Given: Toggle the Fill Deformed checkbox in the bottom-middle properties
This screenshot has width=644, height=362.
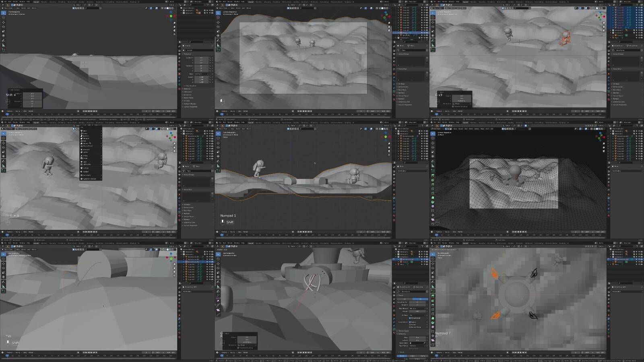Looking at the screenshot, I should coord(410,318).
